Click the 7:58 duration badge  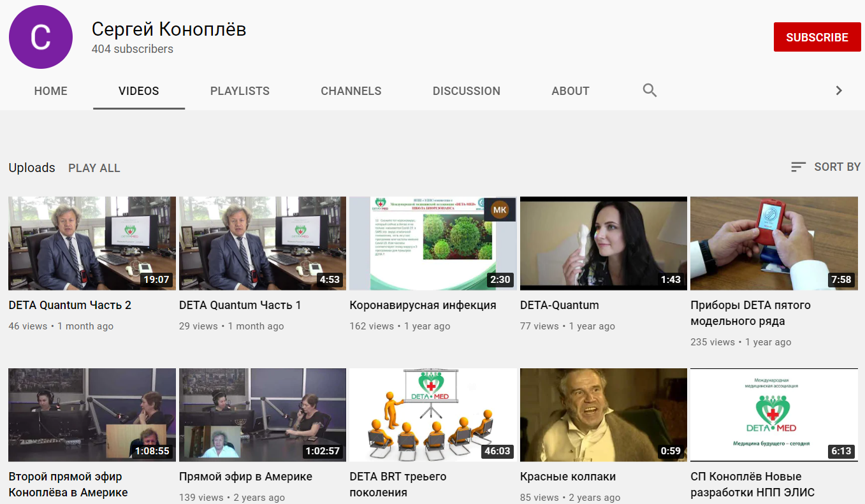(841, 280)
